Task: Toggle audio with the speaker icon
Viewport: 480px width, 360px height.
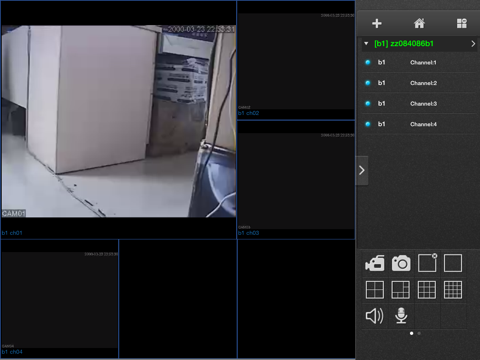Action: click(x=375, y=316)
